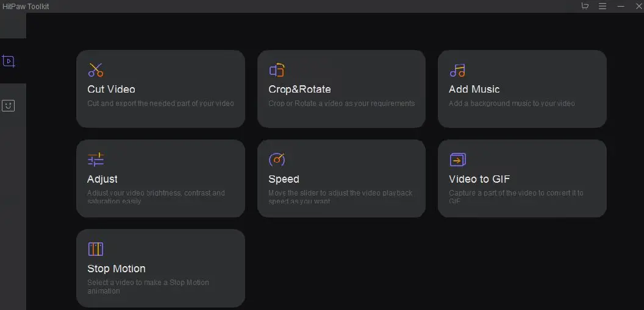The height and width of the screenshot is (310, 644).
Task: Open the Crop&Rotate tool title
Action: (x=299, y=90)
